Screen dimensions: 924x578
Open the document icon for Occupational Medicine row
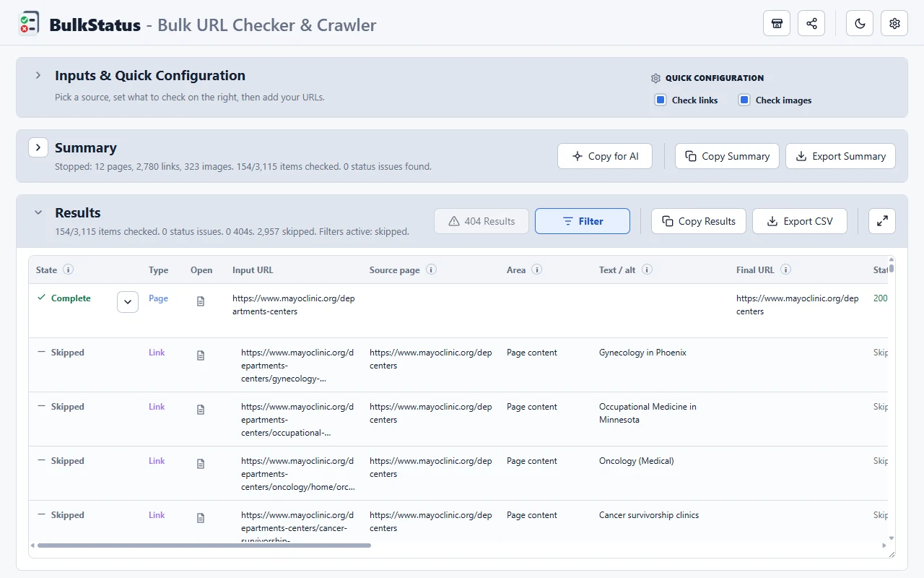[x=201, y=410]
